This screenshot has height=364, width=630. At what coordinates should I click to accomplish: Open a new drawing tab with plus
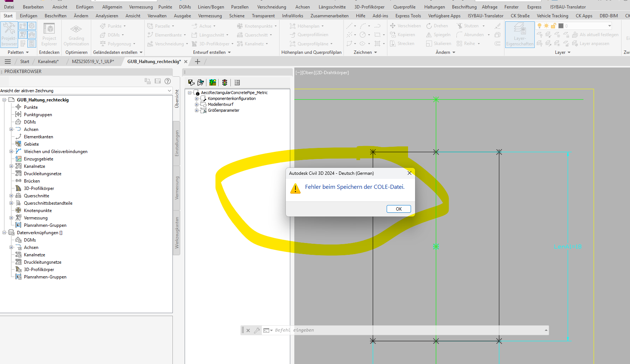198,62
